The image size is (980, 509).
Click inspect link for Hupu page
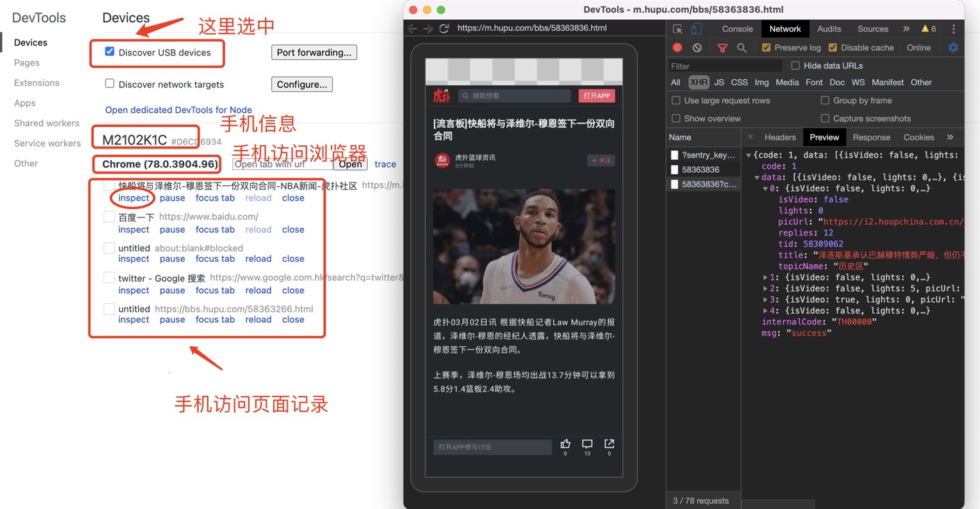click(x=133, y=198)
